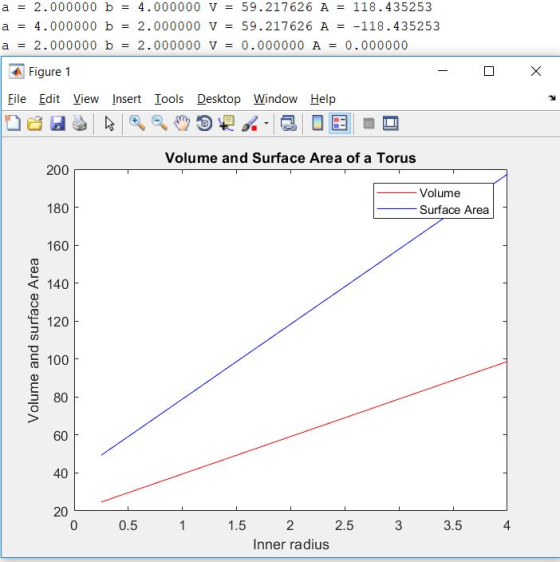This screenshot has width=560, height=562.
Task: Print the figure using the printer icon
Action: pos(80,123)
